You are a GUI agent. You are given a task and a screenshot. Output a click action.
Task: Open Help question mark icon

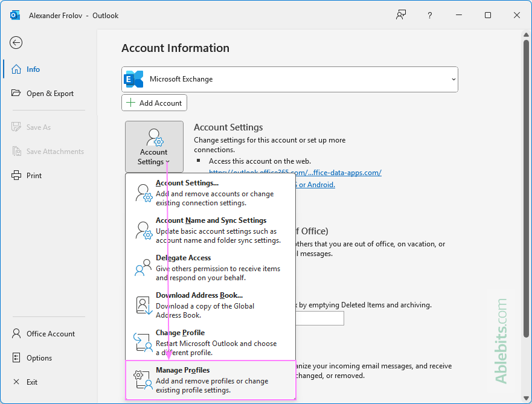pyautogui.click(x=429, y=15)
